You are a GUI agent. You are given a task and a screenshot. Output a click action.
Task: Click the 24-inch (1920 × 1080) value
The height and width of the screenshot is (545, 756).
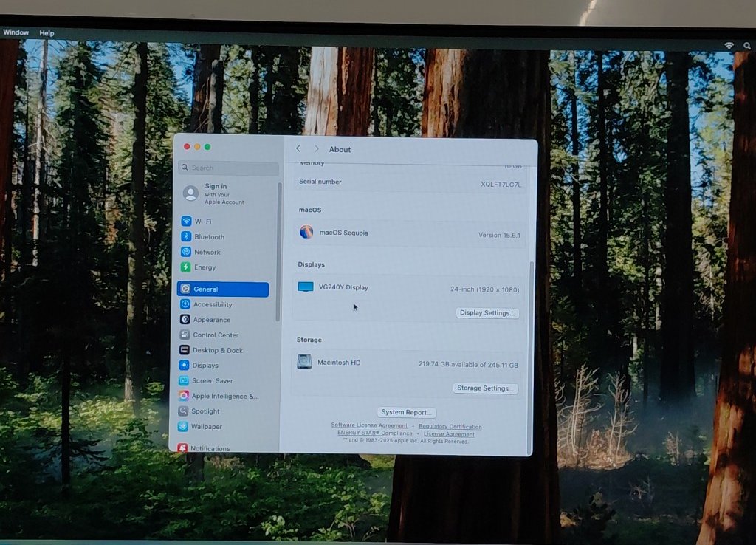484,289
